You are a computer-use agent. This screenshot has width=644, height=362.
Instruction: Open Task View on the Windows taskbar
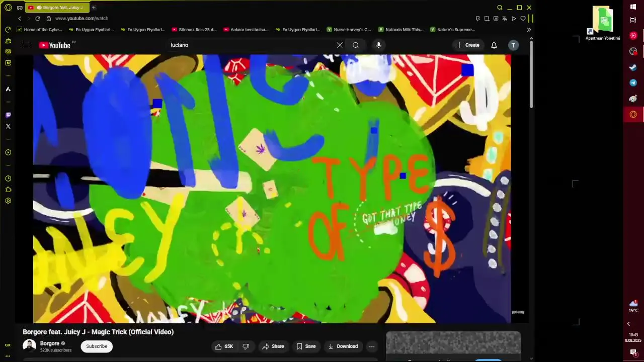[x=633, y=20]
